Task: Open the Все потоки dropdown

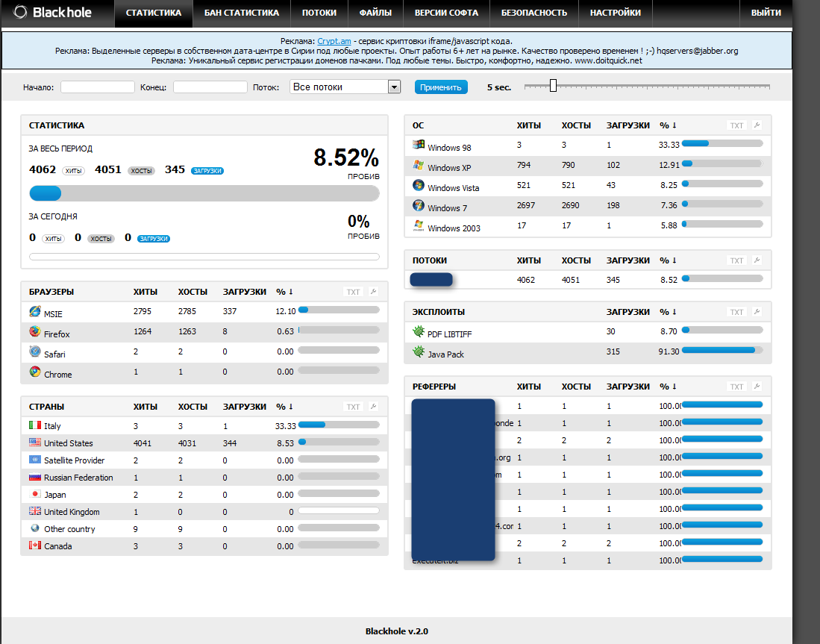Action: 345,87
